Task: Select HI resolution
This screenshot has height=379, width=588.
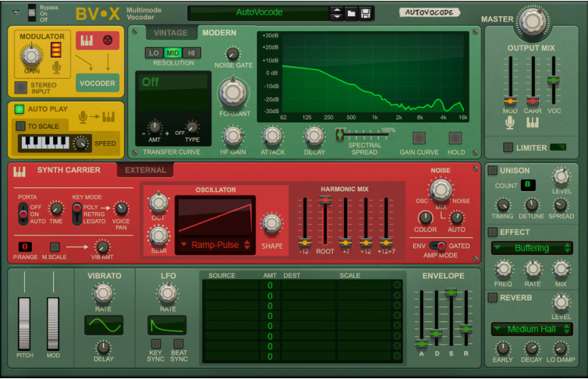Action: (x=191, y=53)
